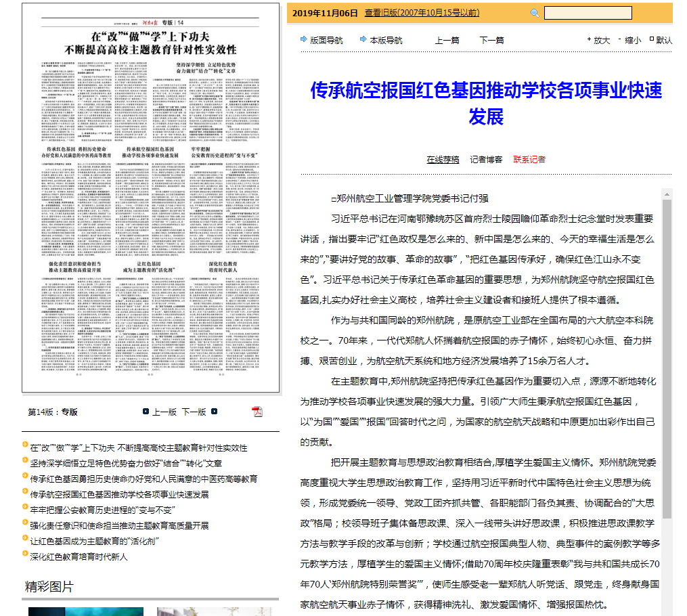
Task: Open article 传承航空报国红色基因 in list
Action: [119, 495]
